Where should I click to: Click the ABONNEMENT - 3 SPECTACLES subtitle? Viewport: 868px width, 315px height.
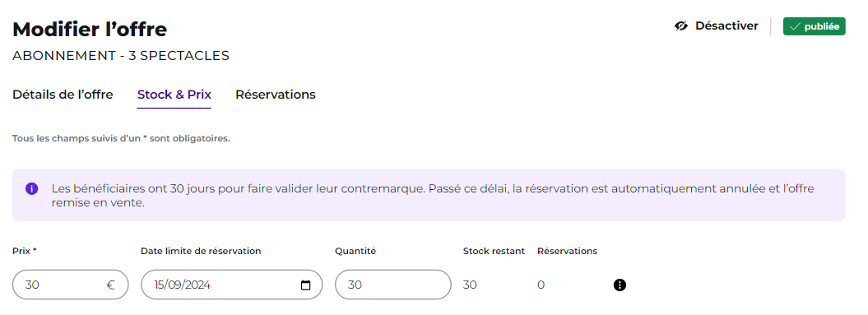(121, 56)
